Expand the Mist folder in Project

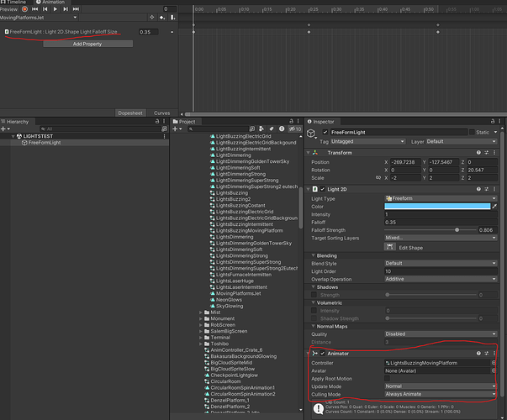pos(202,312)
